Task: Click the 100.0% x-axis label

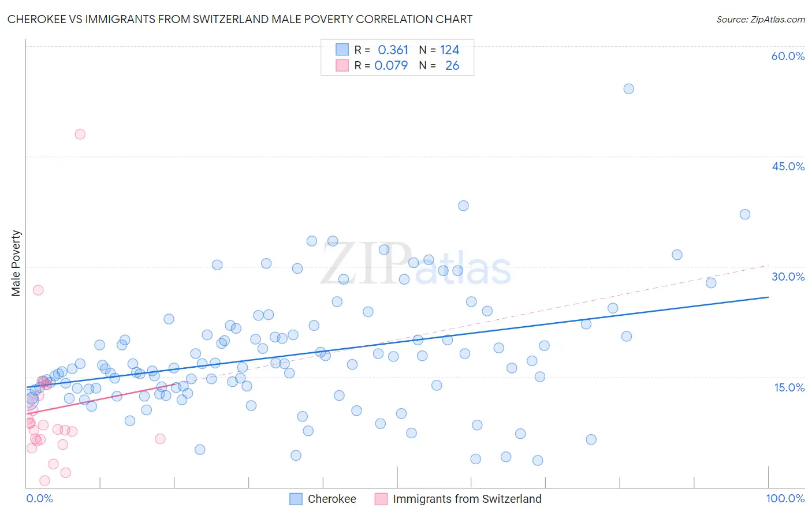Action: click(785, 498)
